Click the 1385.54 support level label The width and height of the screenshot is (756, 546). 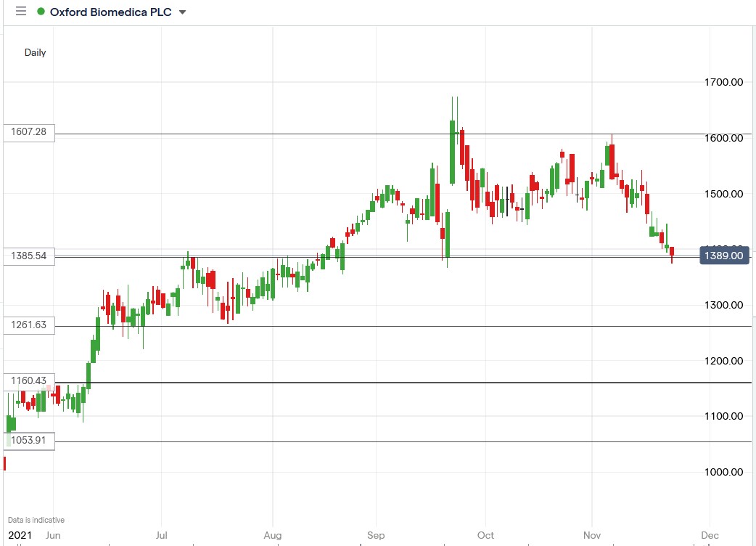[x=29, y=256]
